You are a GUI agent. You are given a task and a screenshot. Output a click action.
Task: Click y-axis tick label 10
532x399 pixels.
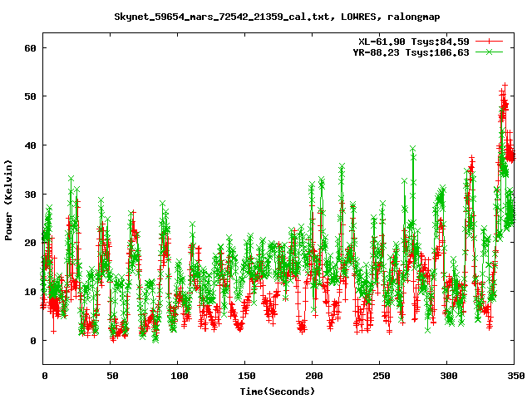tap(30, 292)
